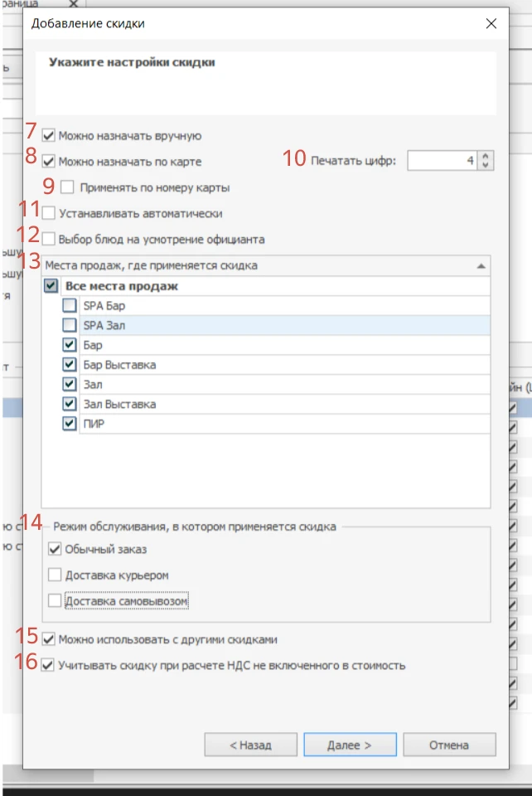Toggle 'Можно назначать вручную' checkbox
Image resolution: width=532 pixels, height=796 pixels.
(x=49, y=135)
